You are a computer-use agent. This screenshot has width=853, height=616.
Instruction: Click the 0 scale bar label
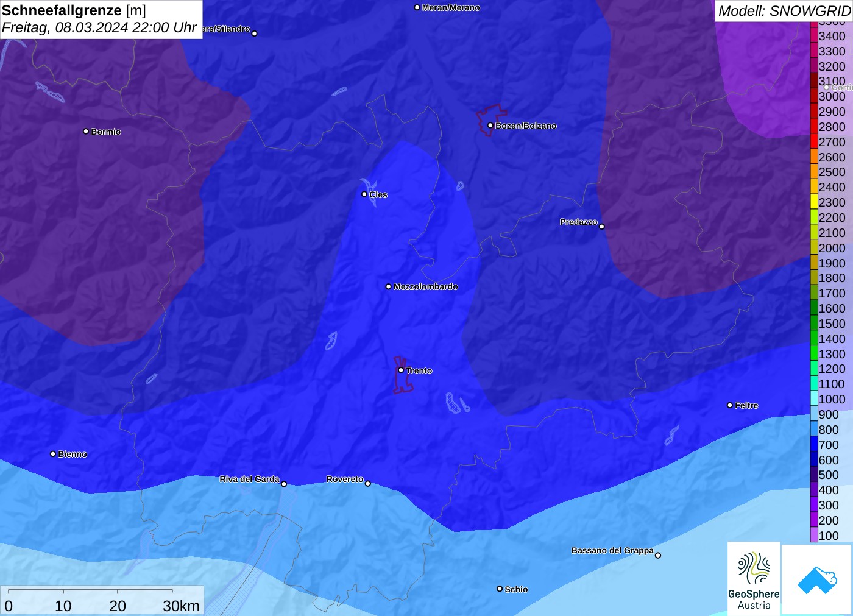click(x=9, y=606)
